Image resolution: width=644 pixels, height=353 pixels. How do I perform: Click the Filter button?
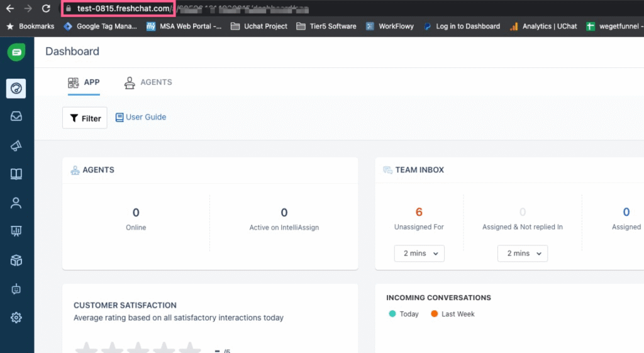click(85, 118)
